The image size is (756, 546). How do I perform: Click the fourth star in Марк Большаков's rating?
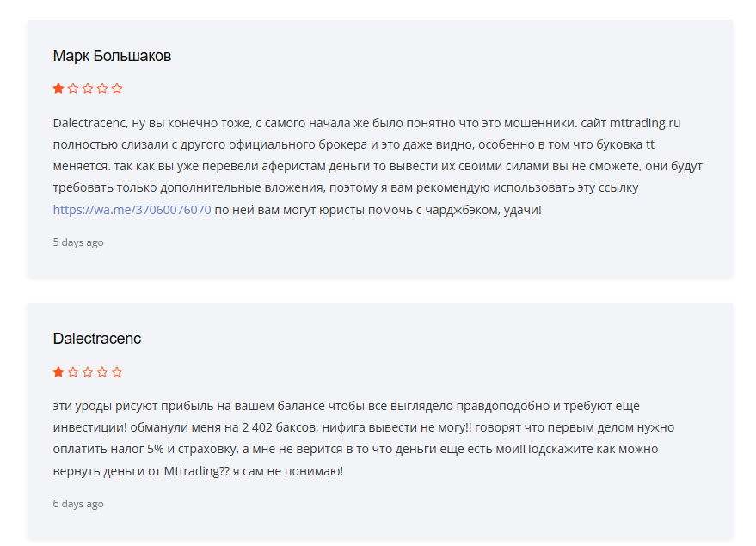[x=102, y=88]
